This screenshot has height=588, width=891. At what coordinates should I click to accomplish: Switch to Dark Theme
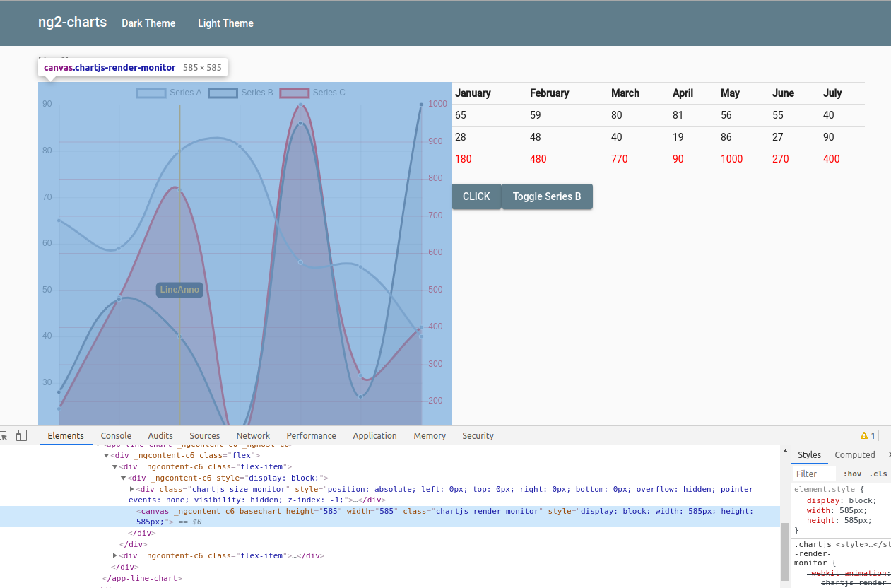coord(148,23)
